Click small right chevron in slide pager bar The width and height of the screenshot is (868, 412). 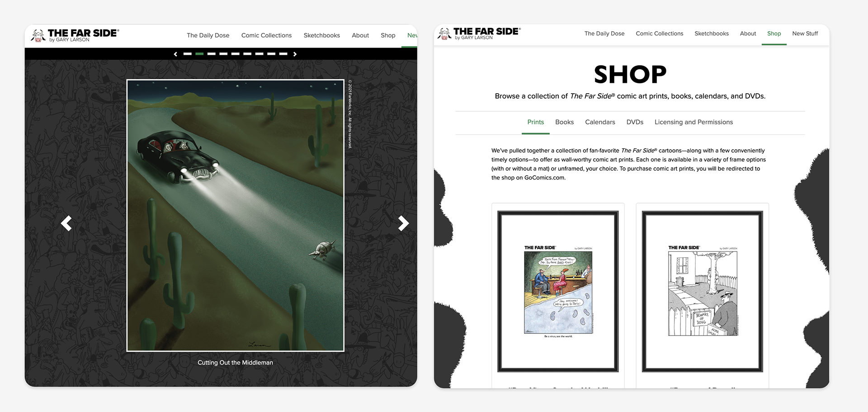point(295,54)
